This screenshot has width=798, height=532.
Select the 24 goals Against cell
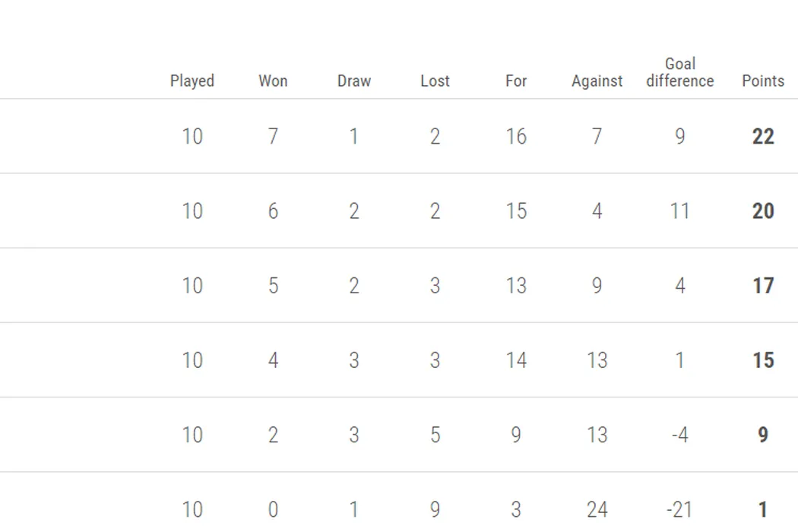(597, 509)
